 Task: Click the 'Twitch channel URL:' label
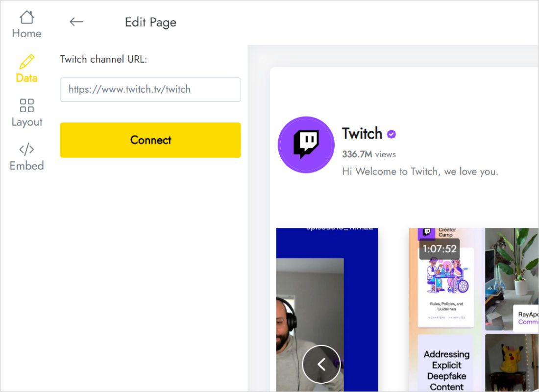coord(103,59)
